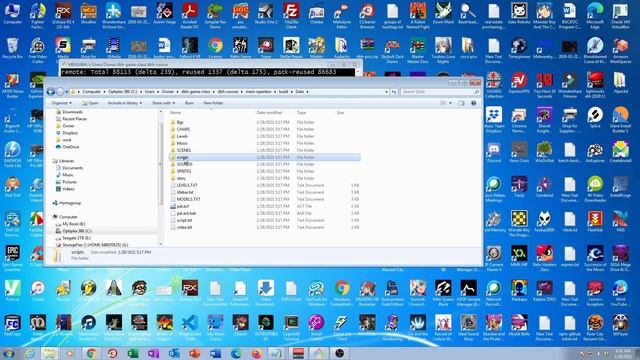Viewport: 640px width, 360px height.
Task: Launch the CCleaner Browser desktop shortcut
Action: pos(367,16)
